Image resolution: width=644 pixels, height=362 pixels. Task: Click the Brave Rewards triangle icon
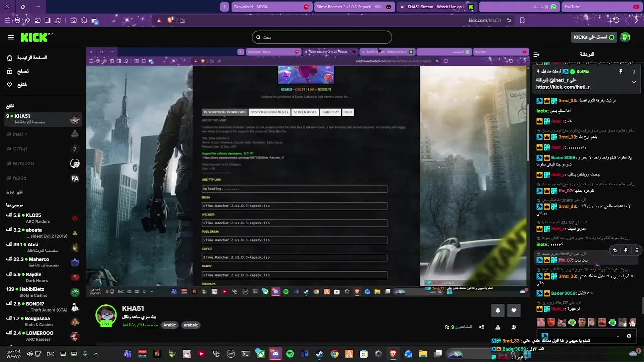(x=159, y=20)
